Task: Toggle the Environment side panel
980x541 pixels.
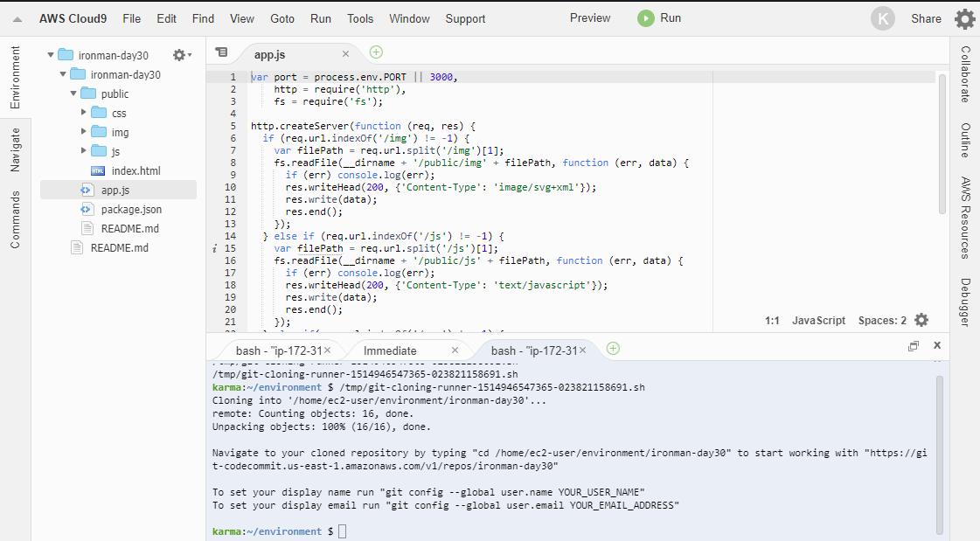Action: (15, 79)
